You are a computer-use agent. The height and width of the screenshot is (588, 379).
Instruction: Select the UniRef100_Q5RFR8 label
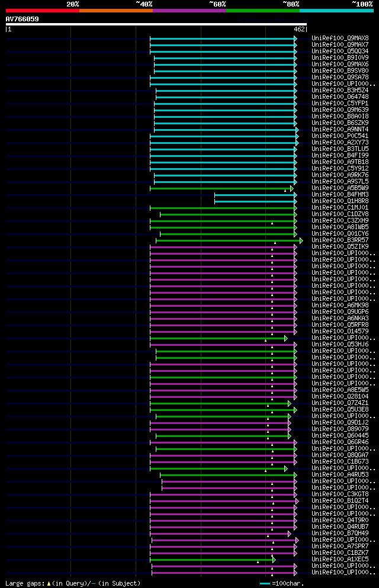[340, 324]
